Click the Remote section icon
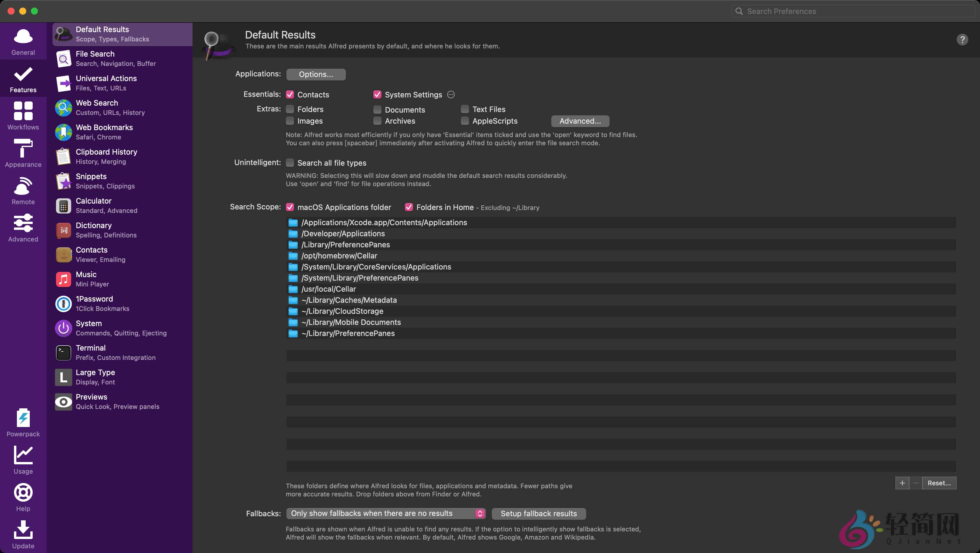The height and width of the screenshot is (553, 980). (23, 186)
